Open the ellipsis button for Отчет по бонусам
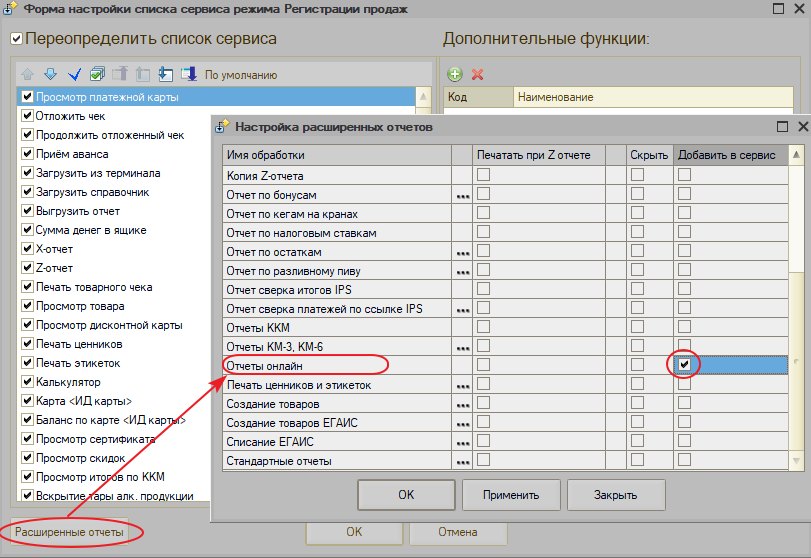The height and width of the screenshot is (558, 811). 463,196
